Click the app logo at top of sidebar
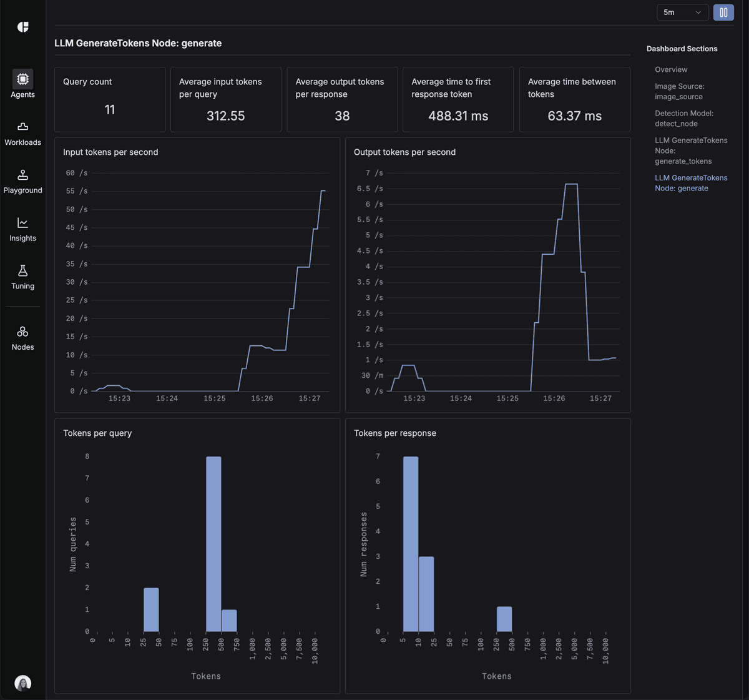The width and height of the screenshot is (749, 700). (x=22, y=27)
